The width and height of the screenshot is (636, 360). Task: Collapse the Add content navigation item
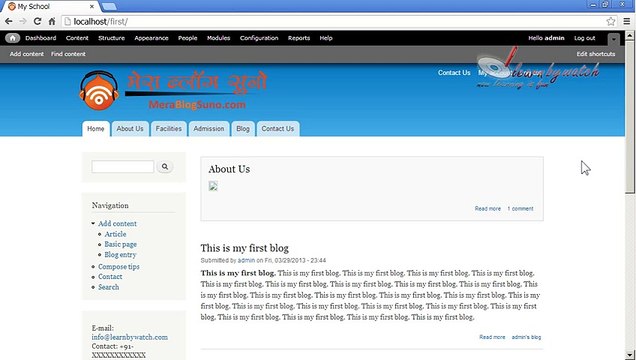[93, 223]
